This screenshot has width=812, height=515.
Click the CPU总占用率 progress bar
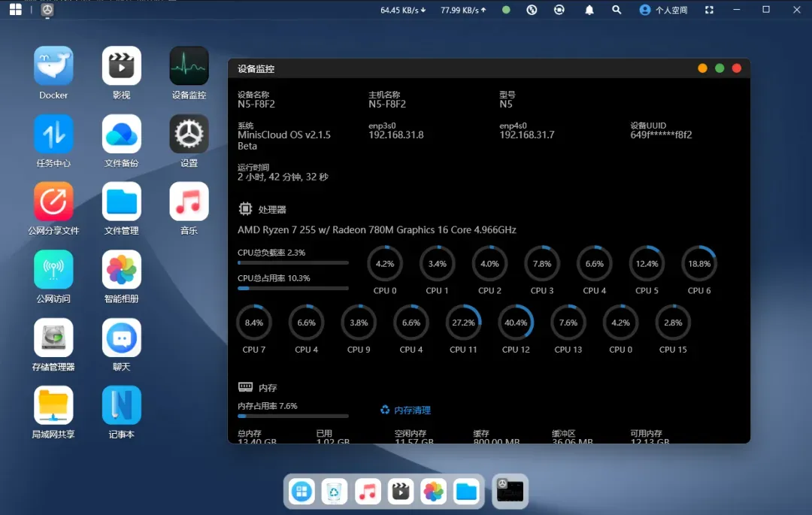(292, 288)
